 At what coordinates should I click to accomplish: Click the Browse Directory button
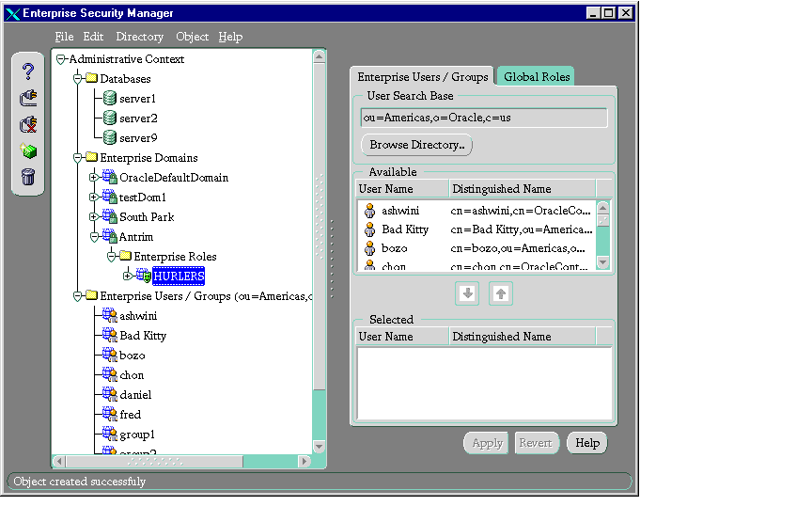(416, 145)
